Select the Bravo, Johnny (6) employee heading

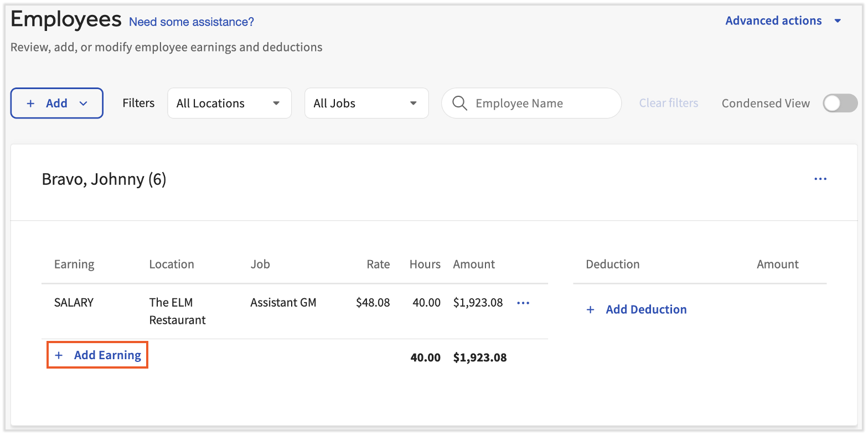[104, 179]
